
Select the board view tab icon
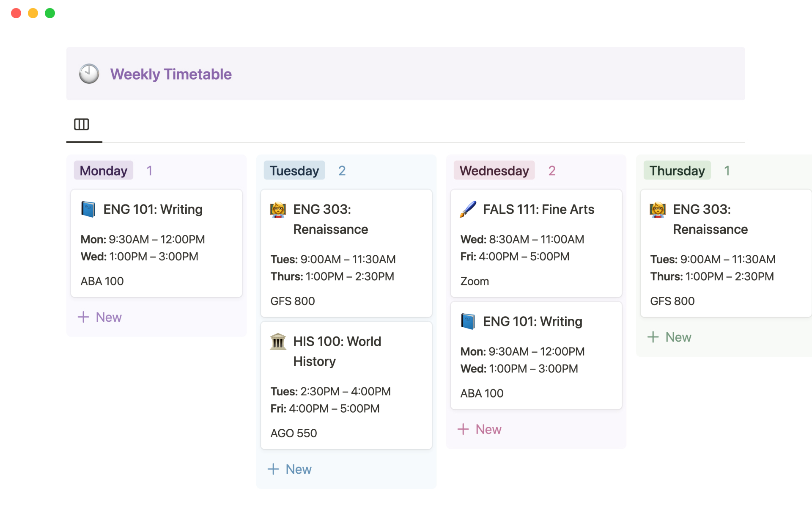pos(82,124)
